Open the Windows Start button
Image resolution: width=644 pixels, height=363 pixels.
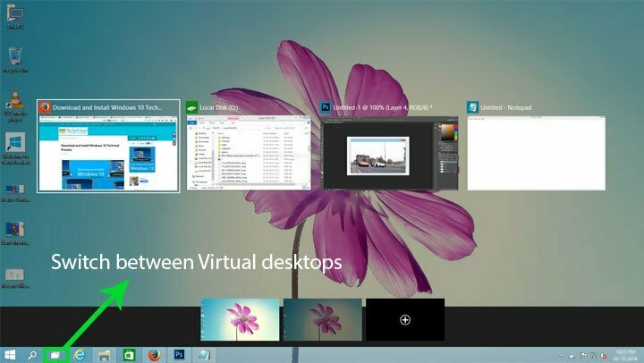pyautogui.click(x=10, y=355)
